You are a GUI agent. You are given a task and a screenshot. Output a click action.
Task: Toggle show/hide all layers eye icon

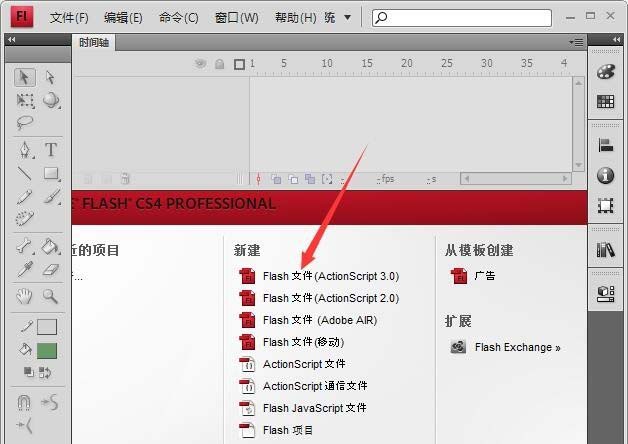(201, 63)
